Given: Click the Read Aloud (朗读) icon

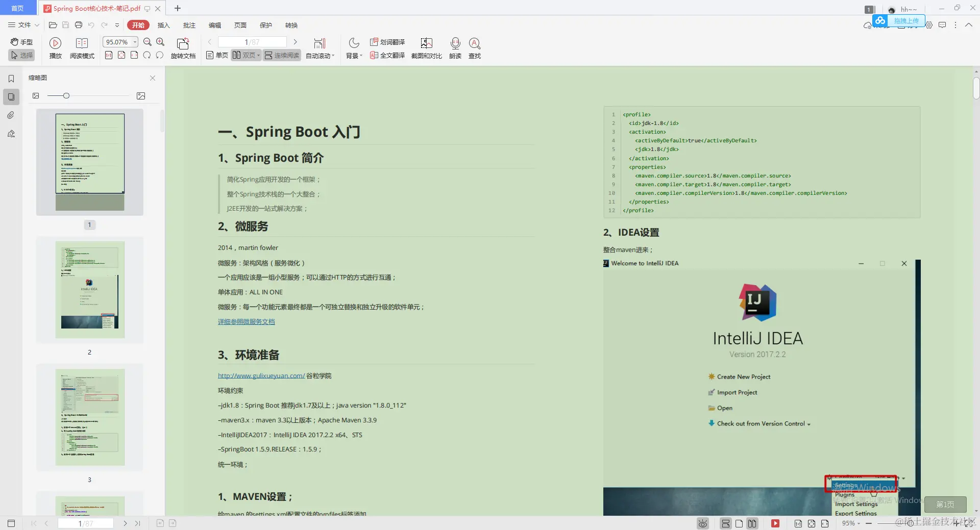Looking at the screenshot, I should point(455,48).
